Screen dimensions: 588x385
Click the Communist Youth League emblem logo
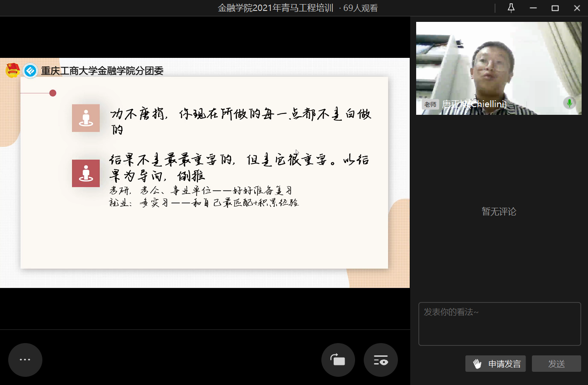click(12, 71)
